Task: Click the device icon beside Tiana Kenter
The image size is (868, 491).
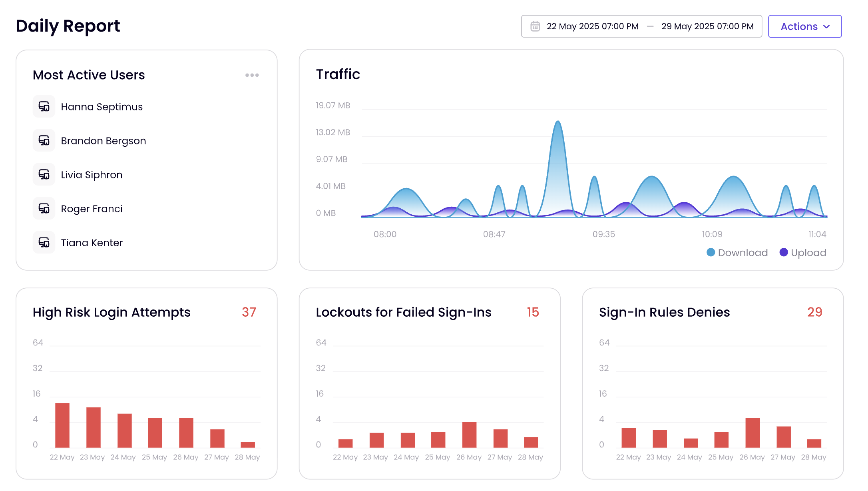Action: click(x=44, y=242)
